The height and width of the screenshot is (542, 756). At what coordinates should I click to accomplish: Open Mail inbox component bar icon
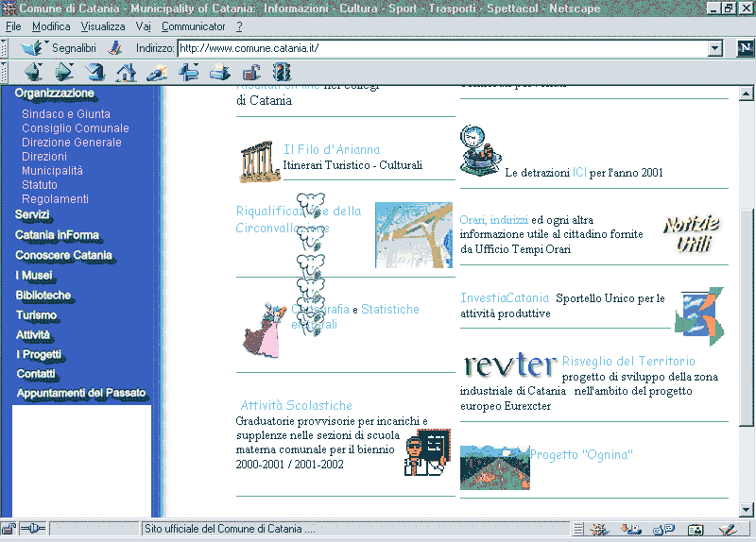click(x=630, y=530)
